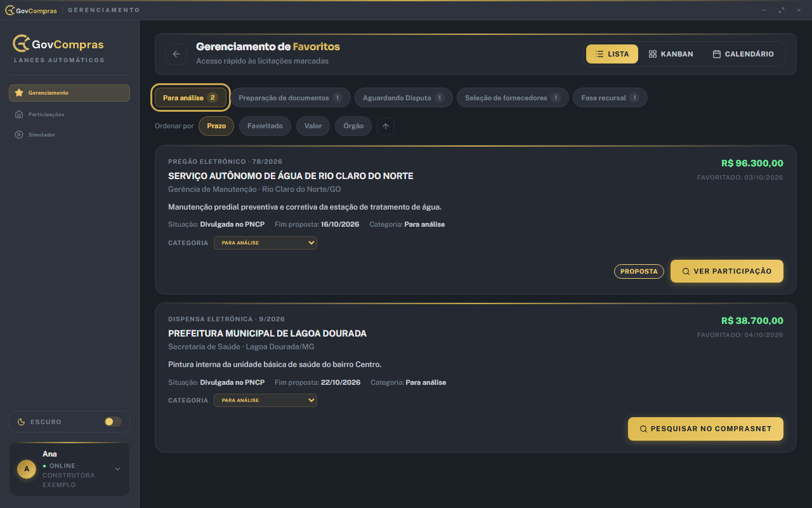This screenshot has height=508, width=812.
Task: Open CATEGORIA dropdown for Rio Claro do Norte
Action: point(265,243)
